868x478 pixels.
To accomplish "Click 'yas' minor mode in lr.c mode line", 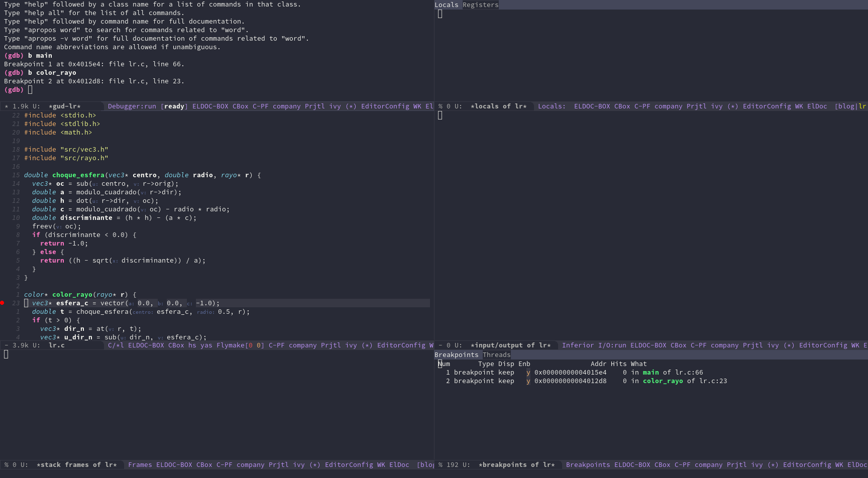I will 206,345.
